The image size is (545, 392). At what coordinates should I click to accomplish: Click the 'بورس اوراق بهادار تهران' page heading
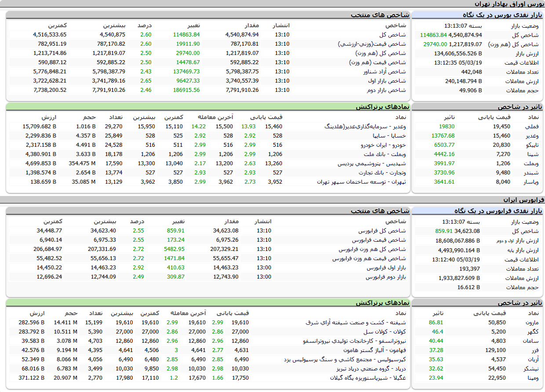pos(510,4)
